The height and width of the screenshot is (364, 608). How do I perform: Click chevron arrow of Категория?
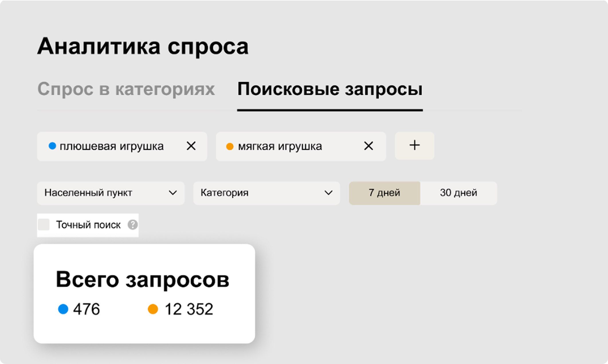328,193
